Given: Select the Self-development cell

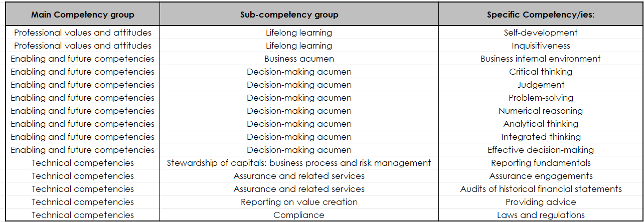Looking at the screenshot, I should coord(541,33).
